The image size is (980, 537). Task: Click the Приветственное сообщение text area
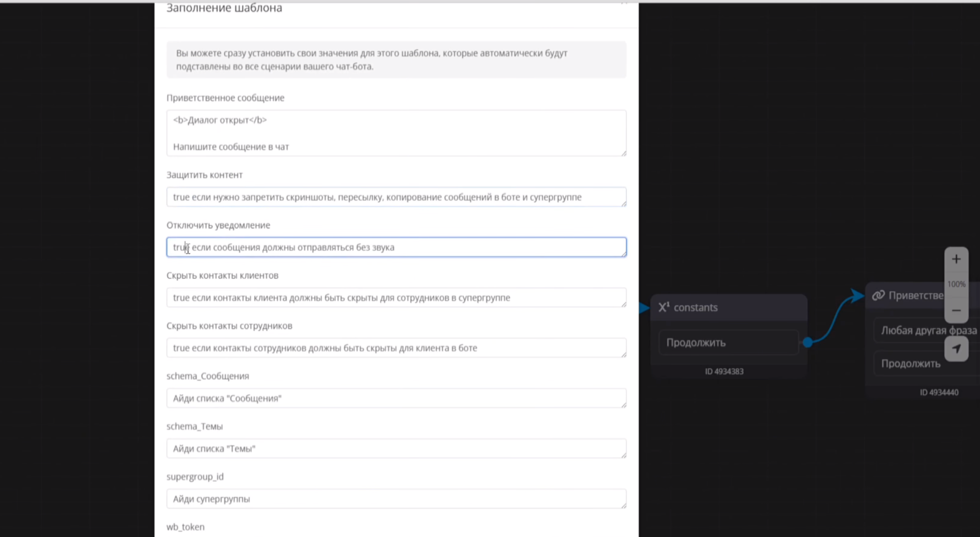tap(396, 133)
